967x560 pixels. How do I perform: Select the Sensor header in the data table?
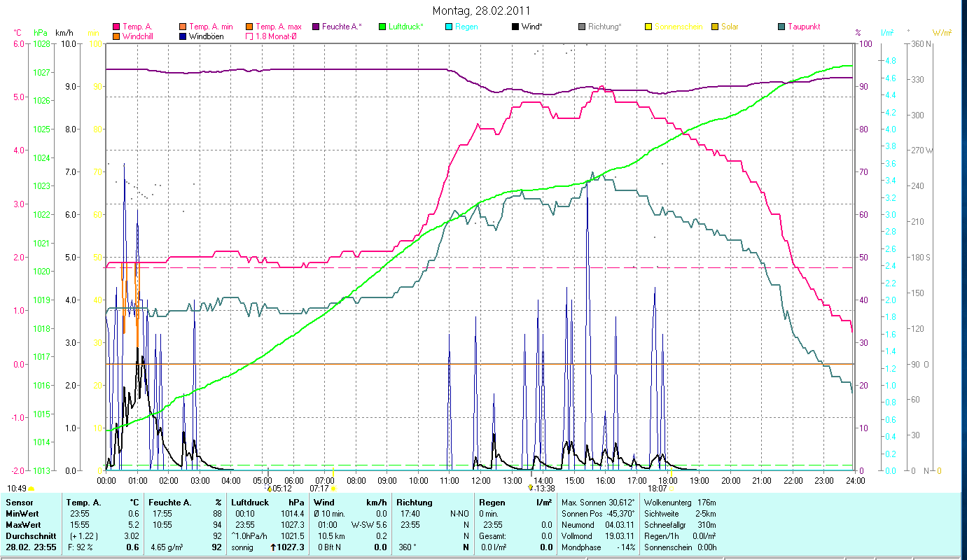[x=19, y=503]
